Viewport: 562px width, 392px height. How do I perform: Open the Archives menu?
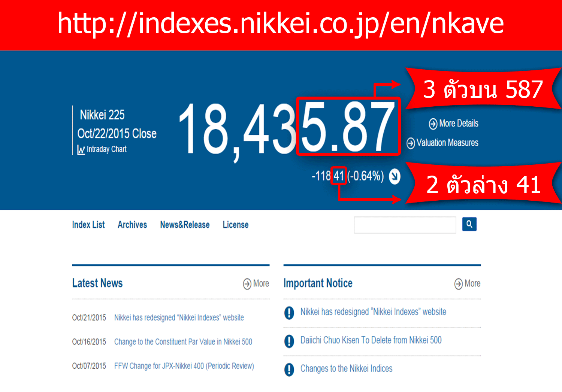coord(132,225)
